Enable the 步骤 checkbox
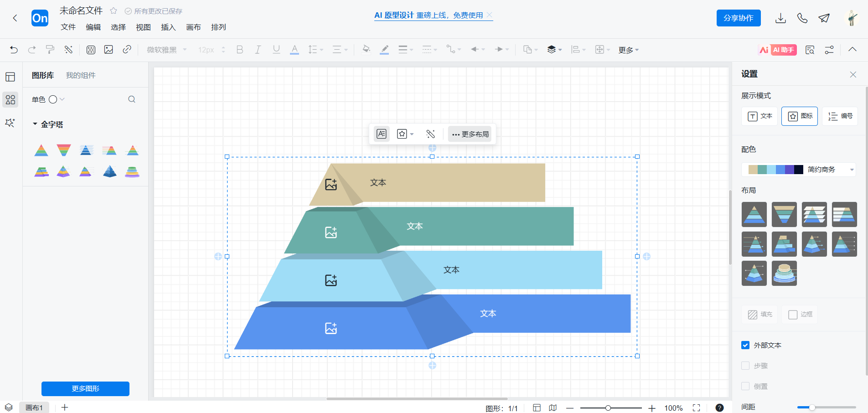 pyautogui.click(x=745, y=366)
